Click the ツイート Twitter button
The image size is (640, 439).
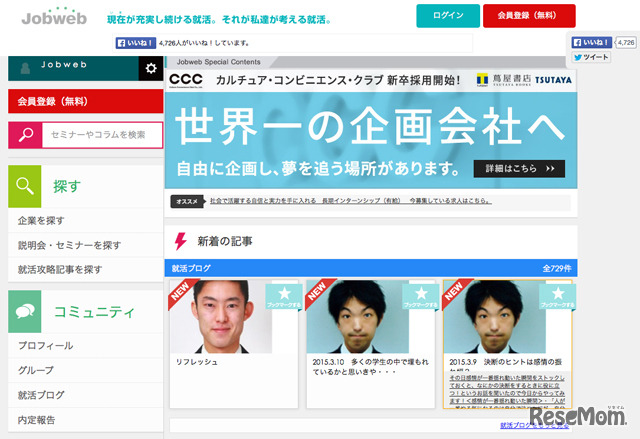[591, 57]
